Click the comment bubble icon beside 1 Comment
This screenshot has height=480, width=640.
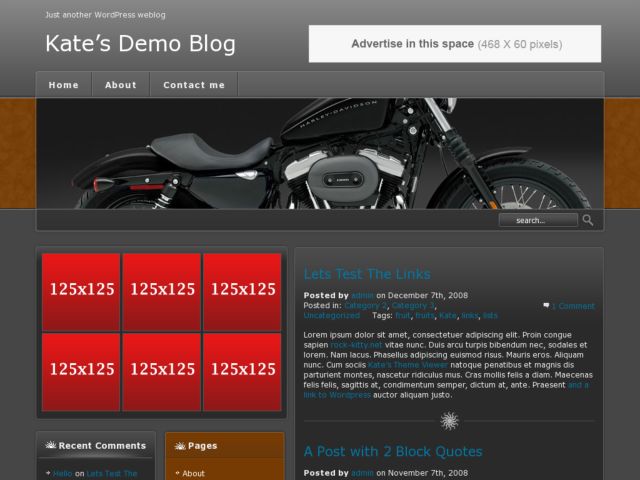point(546,305)
